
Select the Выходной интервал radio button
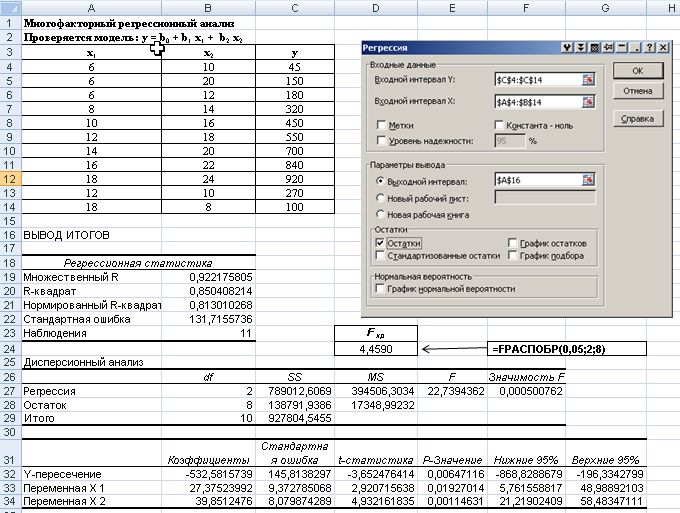(x=380, y=181)
